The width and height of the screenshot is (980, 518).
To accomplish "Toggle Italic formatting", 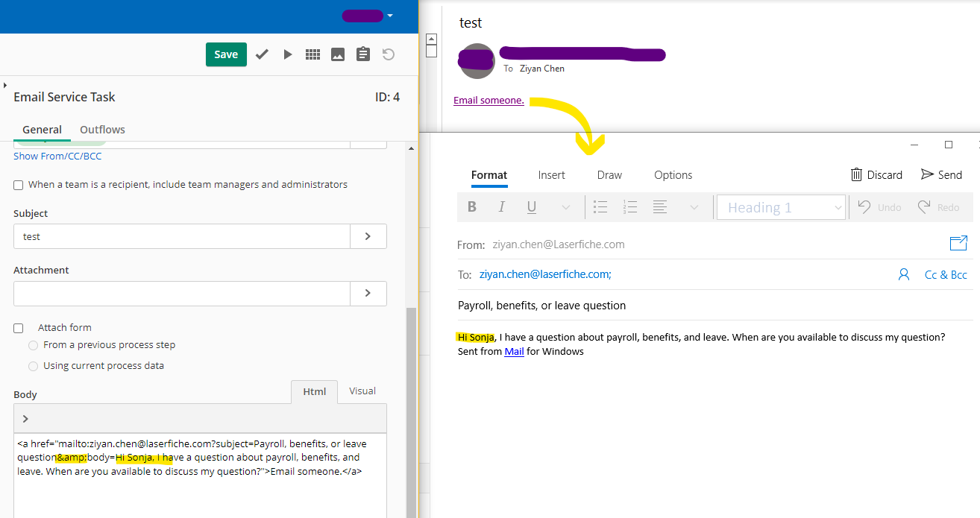I will coord(502,207).
